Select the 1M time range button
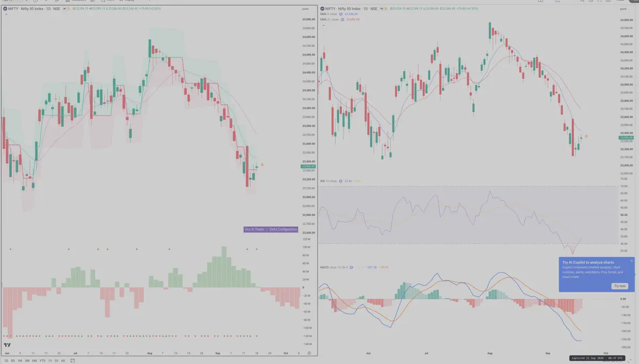This screenshot has width=639, height=364. point(20,361)
